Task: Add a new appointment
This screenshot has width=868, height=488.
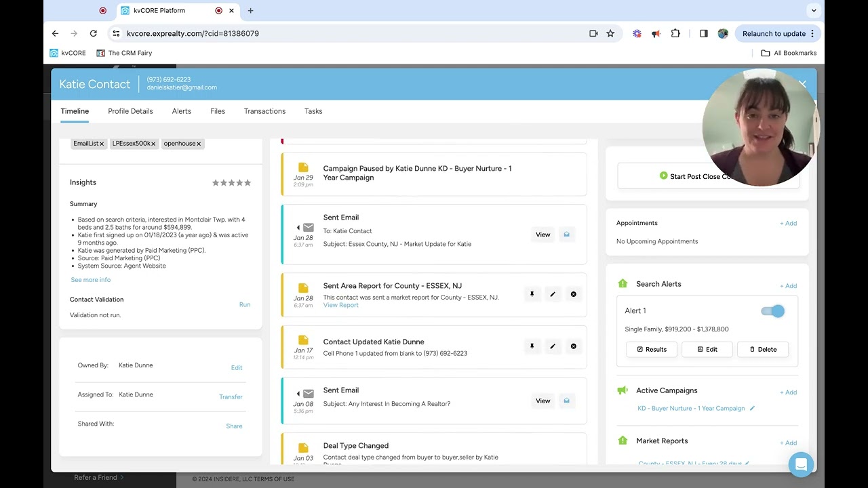Action: pos(788,223)
